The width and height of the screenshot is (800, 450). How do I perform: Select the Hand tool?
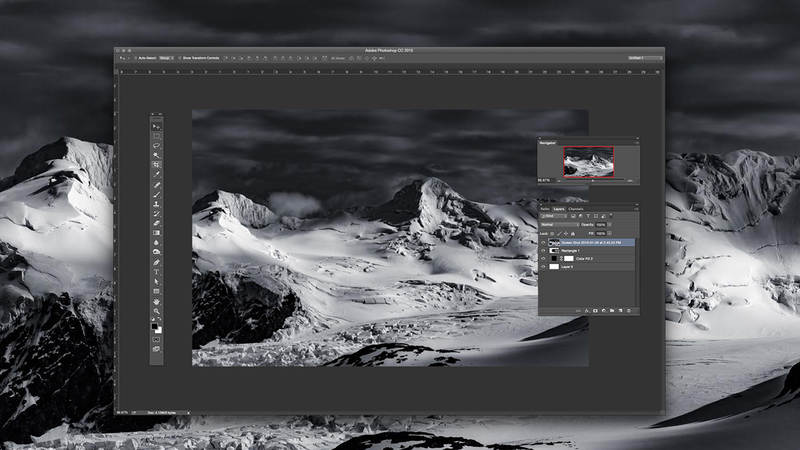[x=156, y=301]
